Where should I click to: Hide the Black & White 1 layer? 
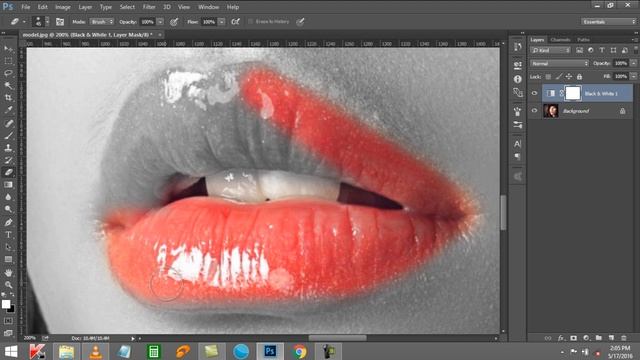[534, 93]
